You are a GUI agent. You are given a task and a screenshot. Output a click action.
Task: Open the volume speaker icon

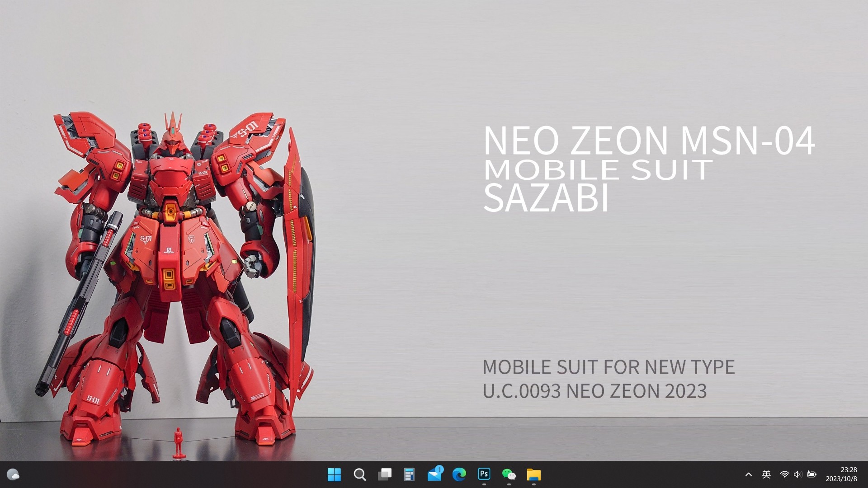(797, 474)
